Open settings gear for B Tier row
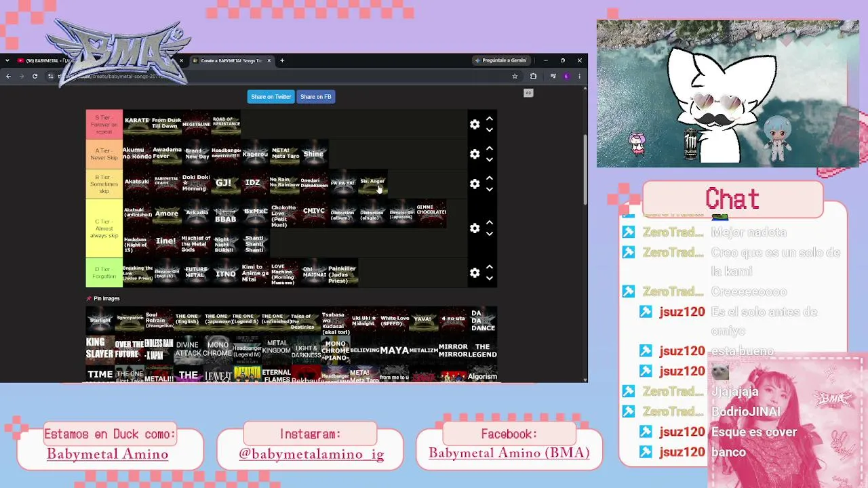The height and width of the screenshot is (488, 868). point(475,184)
